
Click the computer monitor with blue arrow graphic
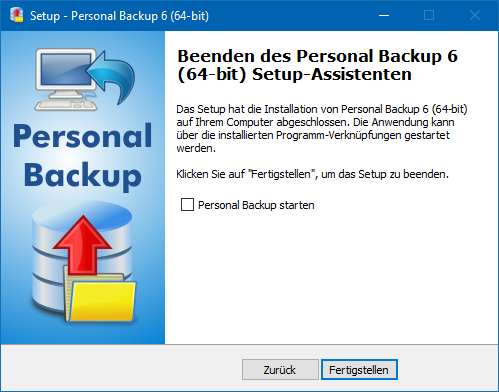click(x=85, y=80)
